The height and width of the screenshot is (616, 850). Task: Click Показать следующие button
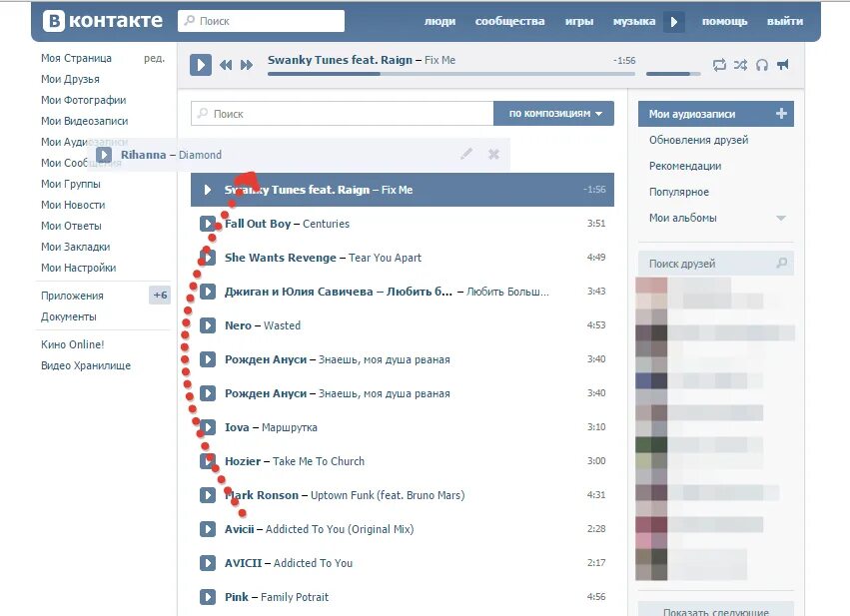pyautogui.click(x=715, y=609)
